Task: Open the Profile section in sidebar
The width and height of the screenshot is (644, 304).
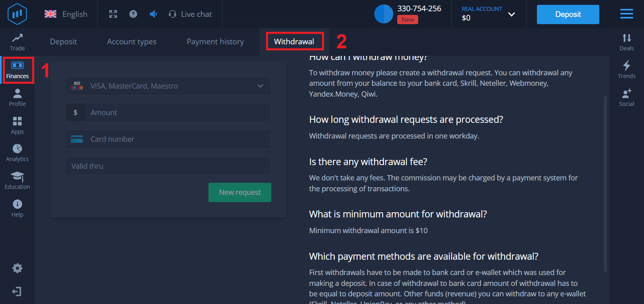Action: (17, 97)
